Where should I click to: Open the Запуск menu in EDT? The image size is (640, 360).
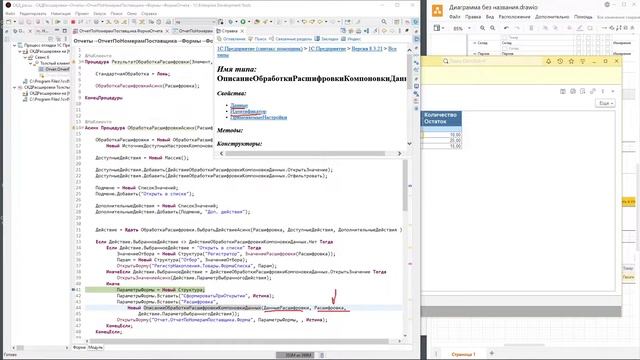tap(100, 13)
